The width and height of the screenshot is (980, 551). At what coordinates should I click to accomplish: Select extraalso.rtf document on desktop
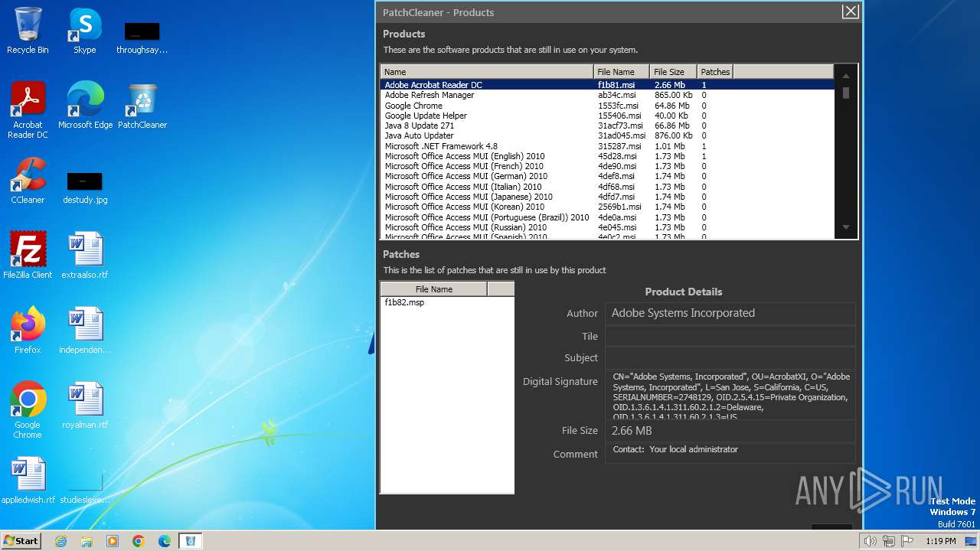pos(85,256)
